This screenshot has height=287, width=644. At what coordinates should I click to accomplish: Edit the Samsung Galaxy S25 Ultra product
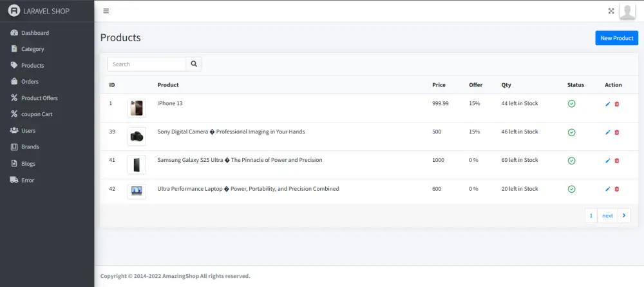point(608,161)
